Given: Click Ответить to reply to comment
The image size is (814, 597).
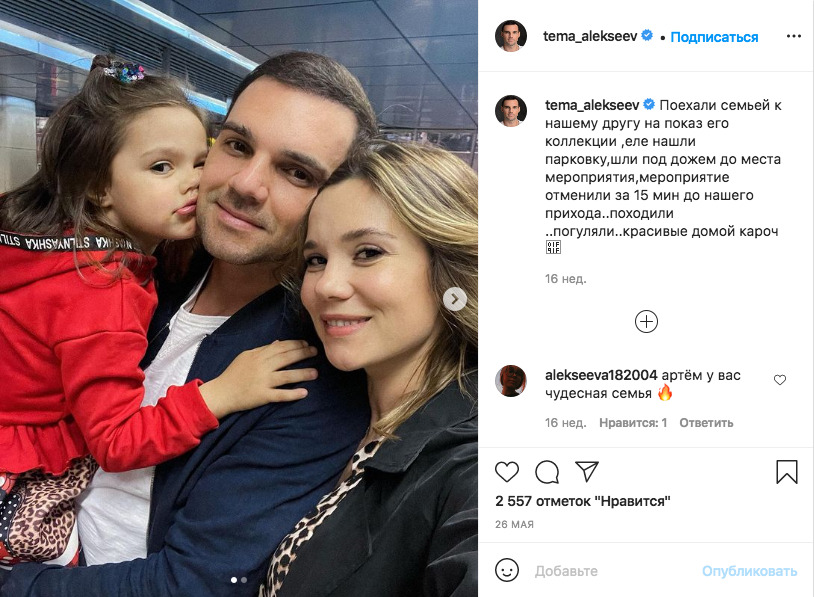Looking at the screenshot, I should pyautogui.click(x=706, y=423).
